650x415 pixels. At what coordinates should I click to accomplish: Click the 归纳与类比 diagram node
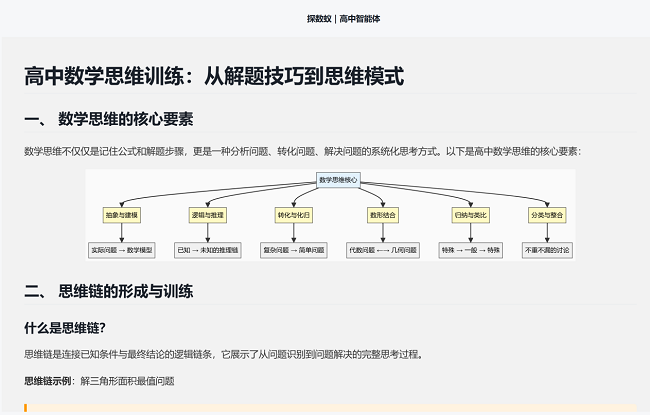click(x=471, y=215)
